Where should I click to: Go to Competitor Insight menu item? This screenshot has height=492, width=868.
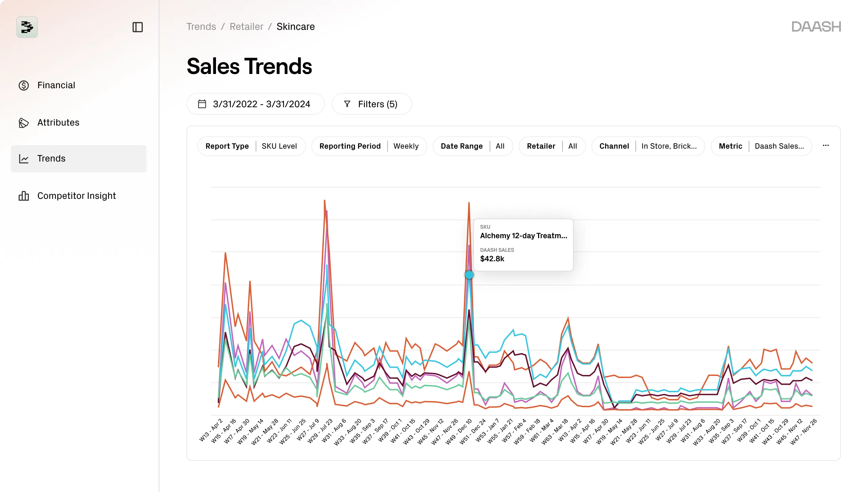pyautogui.click(x=77, y=196)
